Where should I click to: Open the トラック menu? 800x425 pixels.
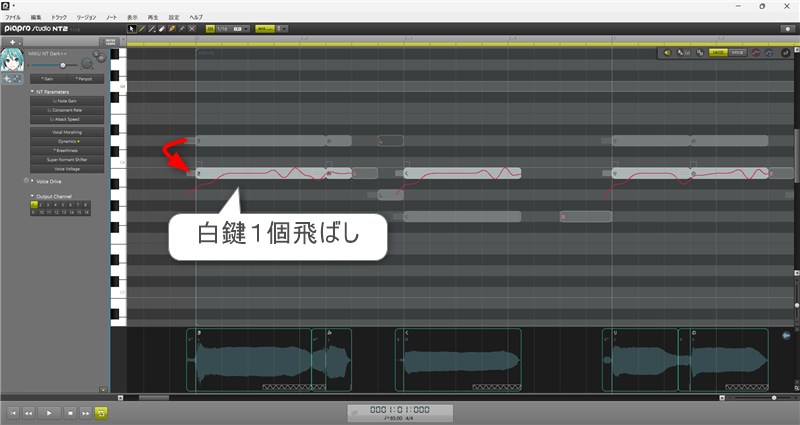pos(59,17)
